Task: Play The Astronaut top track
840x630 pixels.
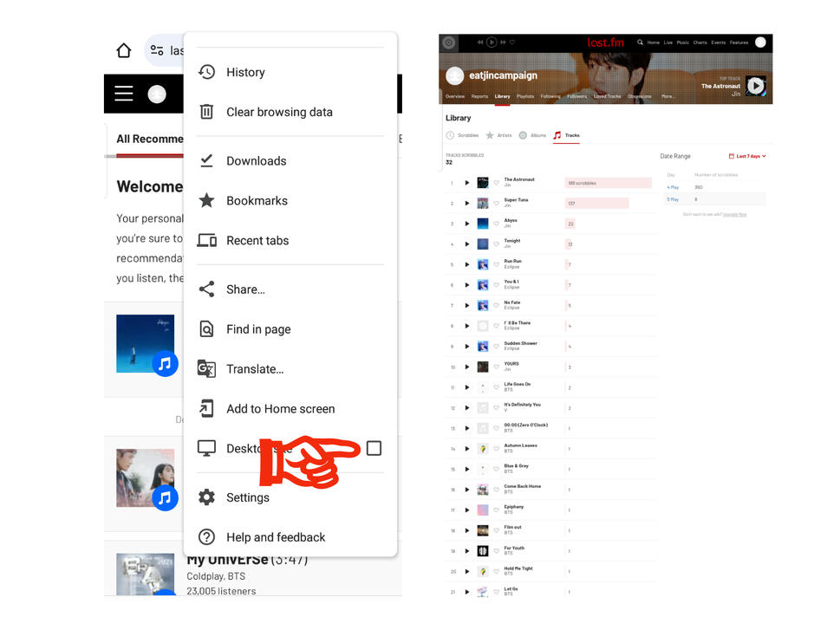Action: [756, 86]
